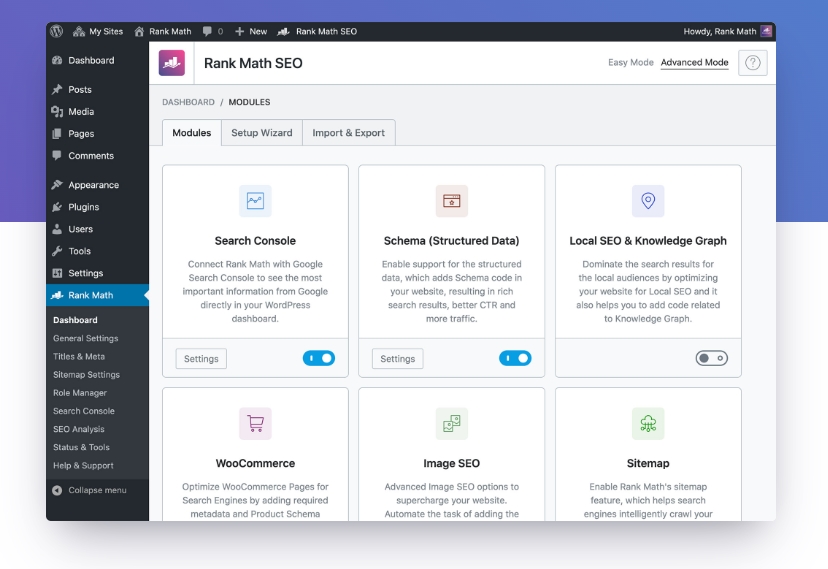The image size is (828, 569).
Task: Open Help & Support submenu item
Action: tap(83, 466)
